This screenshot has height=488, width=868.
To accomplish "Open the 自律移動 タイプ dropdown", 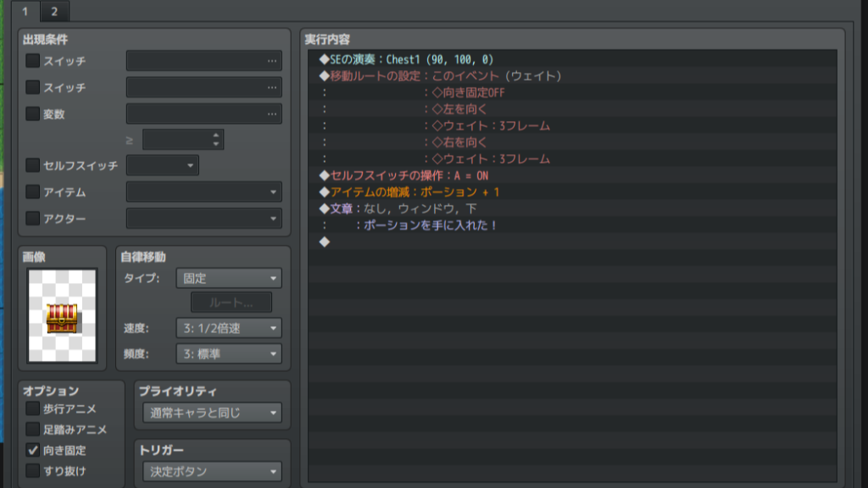I will (229, 278).
